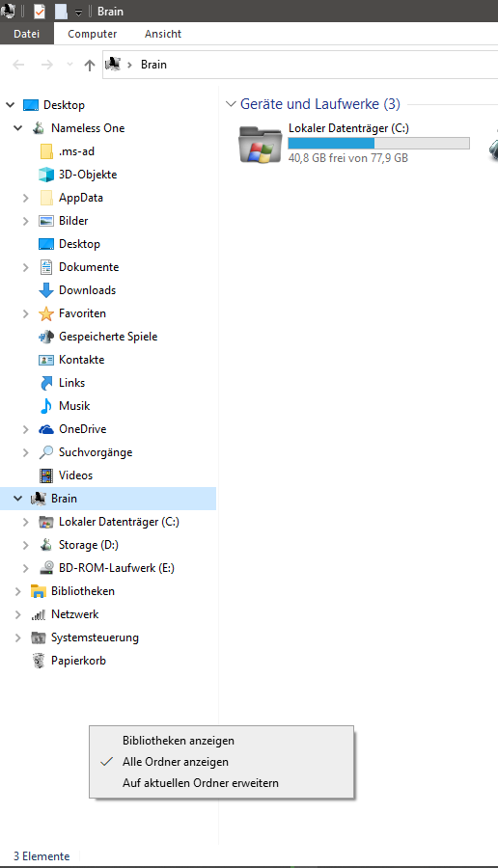Expand the Storage (D:) node
This screenshot has height=868, width=498.
(x=25, y=545)
